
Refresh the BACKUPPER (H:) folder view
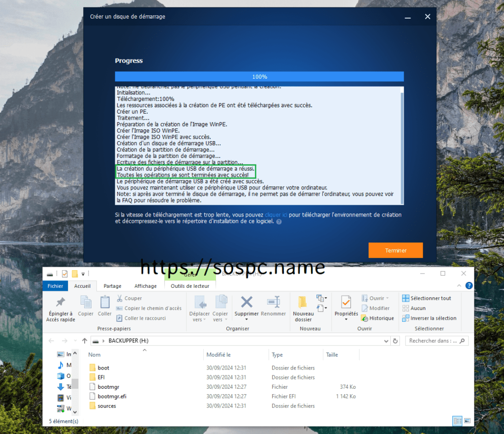395,341
